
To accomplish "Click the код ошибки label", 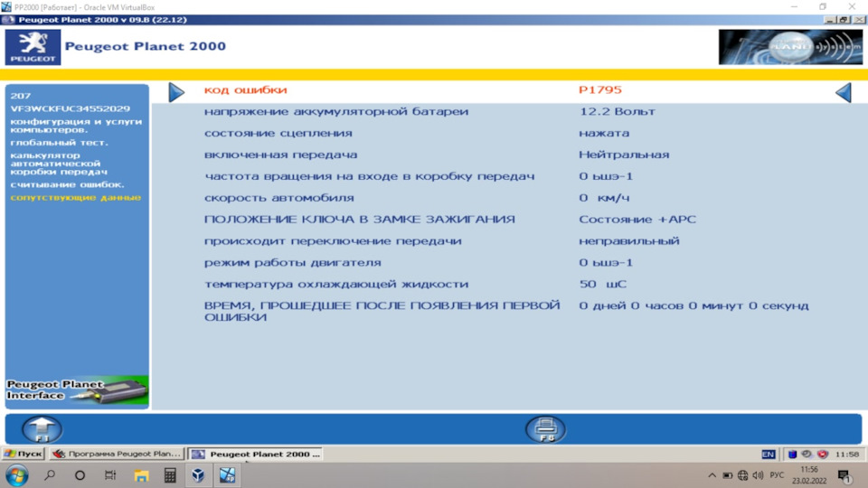I will click(x=245, y=89).
